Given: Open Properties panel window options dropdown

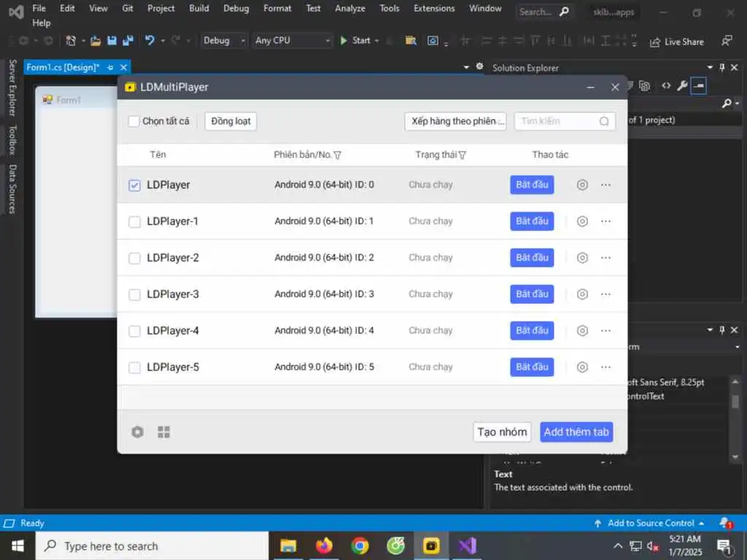Looking at the screenshot, I should click(710, 330).
